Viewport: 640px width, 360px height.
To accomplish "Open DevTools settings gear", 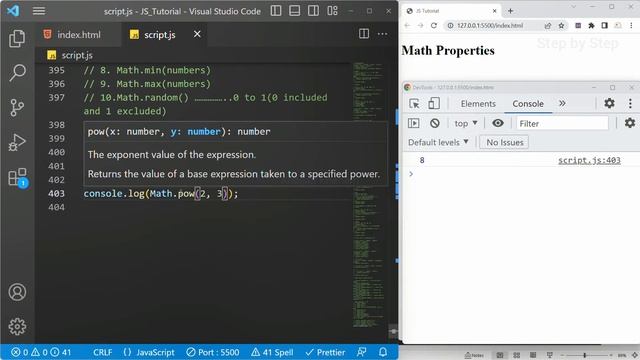I will click(609, 103).
